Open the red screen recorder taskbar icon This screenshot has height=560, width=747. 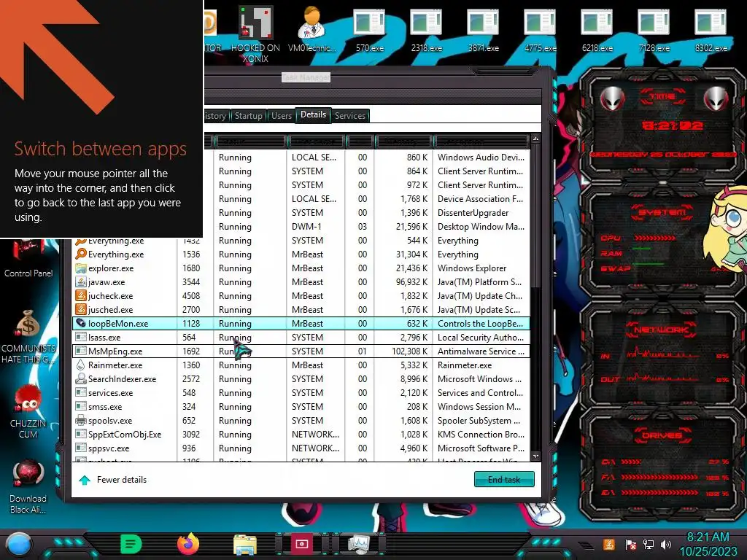point(301,544)
